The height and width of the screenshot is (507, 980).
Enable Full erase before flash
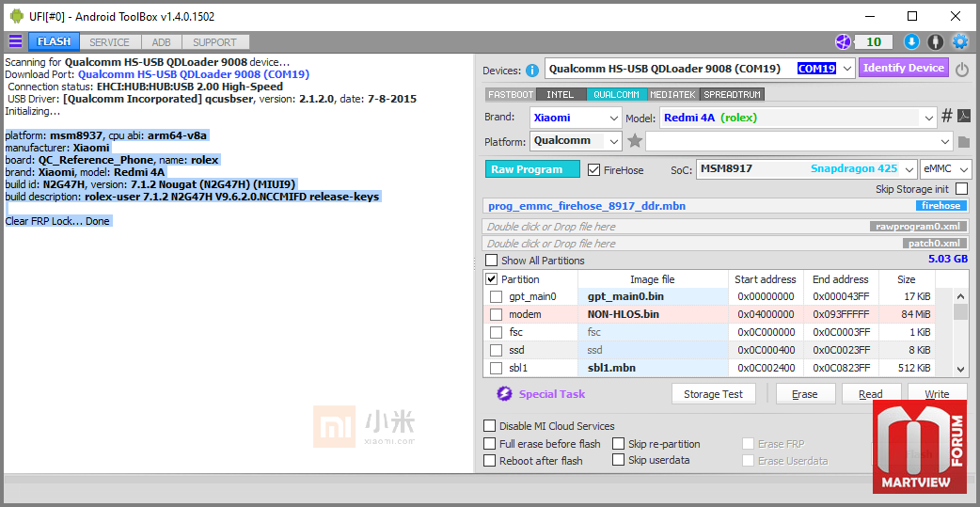tap(490, 444)
